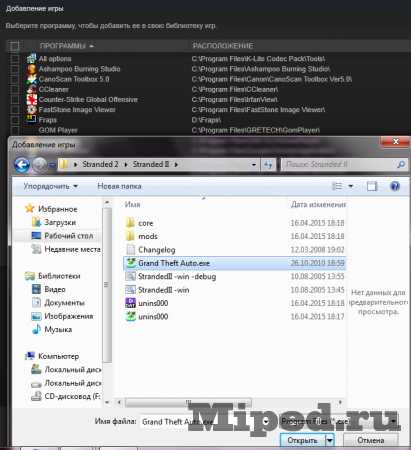The image size is (411, 450).
Task: Click the change view icon
Action: click(x=337, y=186)
